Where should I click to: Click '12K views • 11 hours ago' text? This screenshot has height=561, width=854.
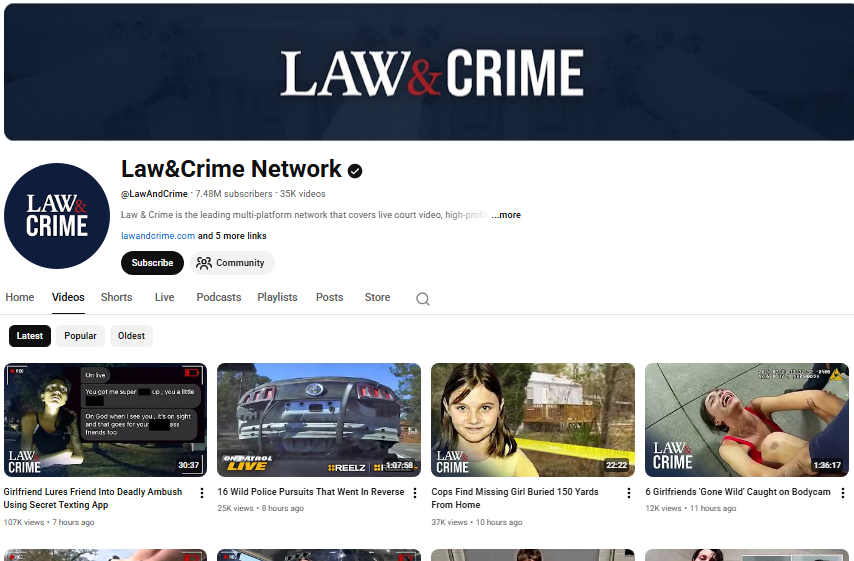(x=691, y=508)
